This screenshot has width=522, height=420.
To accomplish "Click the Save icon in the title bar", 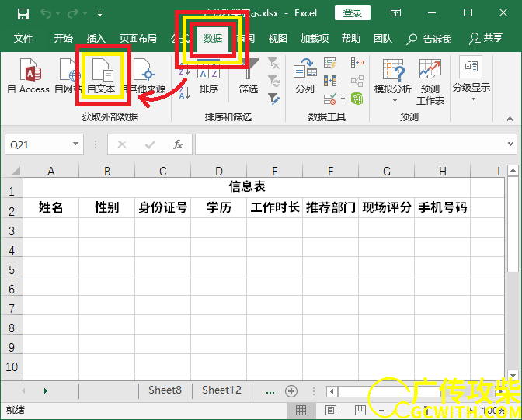I will click(x=23, y=13).
